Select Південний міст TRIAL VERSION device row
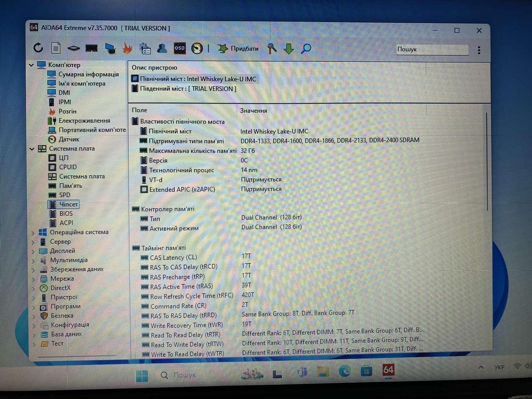Screen dimensions: 532x399 click(x=184, y=89)
